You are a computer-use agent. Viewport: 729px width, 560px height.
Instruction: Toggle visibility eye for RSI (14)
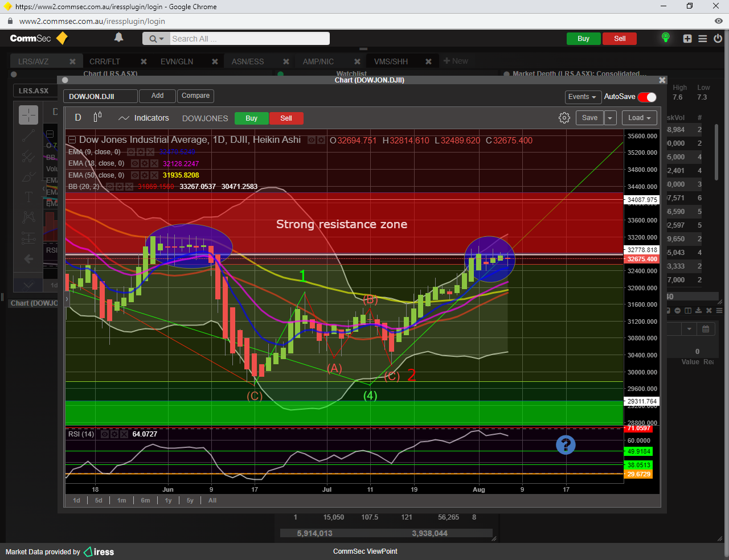pyautogui.click(x=105, y=434)
